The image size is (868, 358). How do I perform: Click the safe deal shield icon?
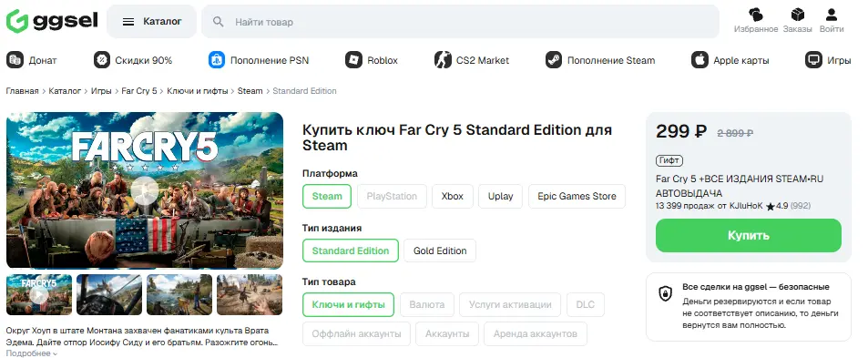[665, 294]
